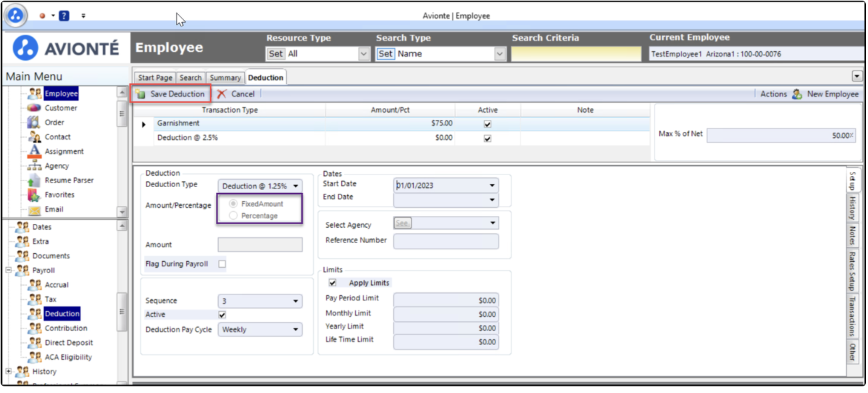Click the Avionte round application logo button

pyautogui.click(x=16, y=15)
